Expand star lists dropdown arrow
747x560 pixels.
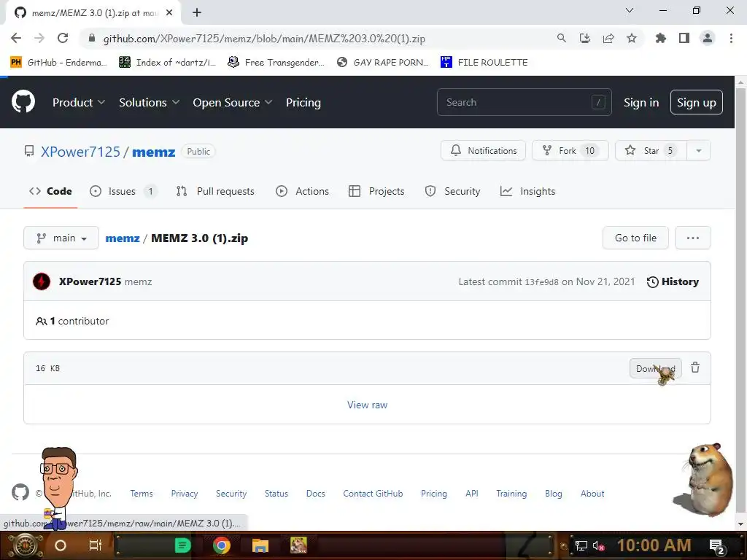point(698,150)
